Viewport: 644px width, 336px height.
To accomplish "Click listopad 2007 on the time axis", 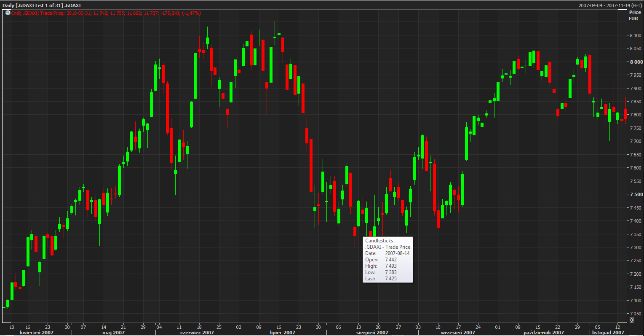I will [608, 333].
